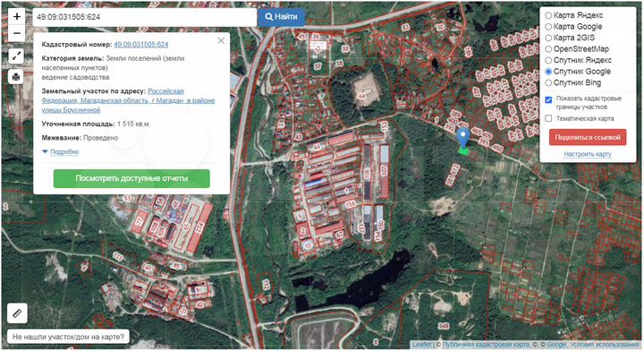Select Спутник Bing radio option

548,82
